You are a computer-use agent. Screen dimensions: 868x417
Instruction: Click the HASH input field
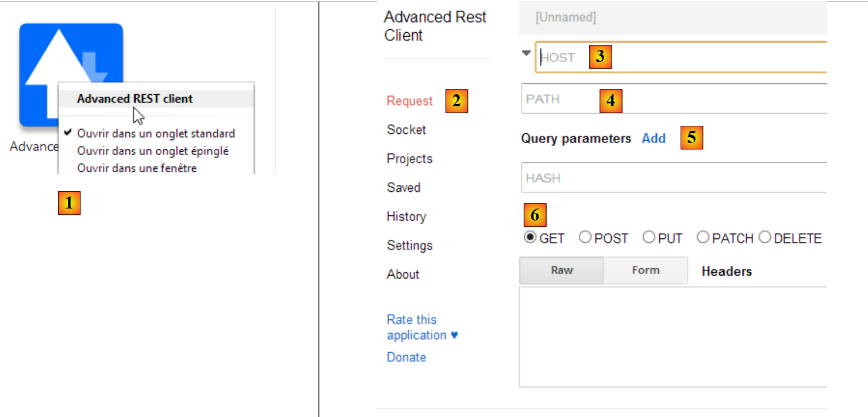pyautogui.click(x=673, y=178)
